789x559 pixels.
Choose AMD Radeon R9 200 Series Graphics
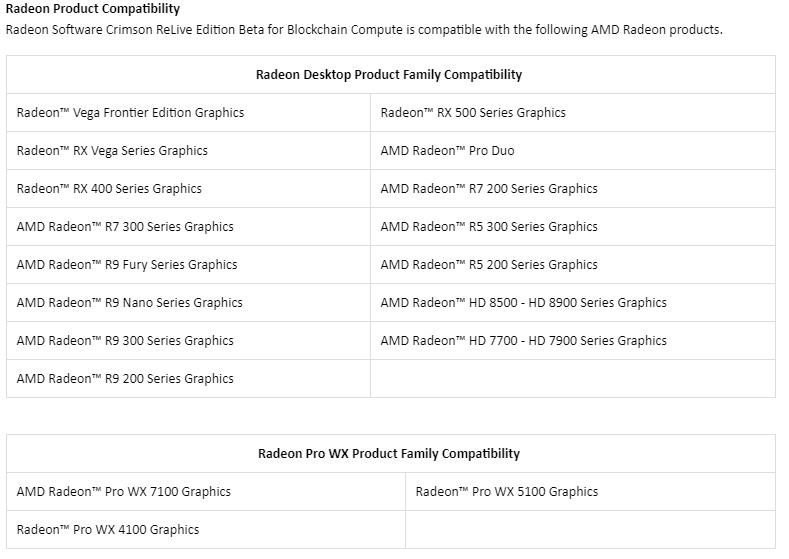click(x=125, y=379)
